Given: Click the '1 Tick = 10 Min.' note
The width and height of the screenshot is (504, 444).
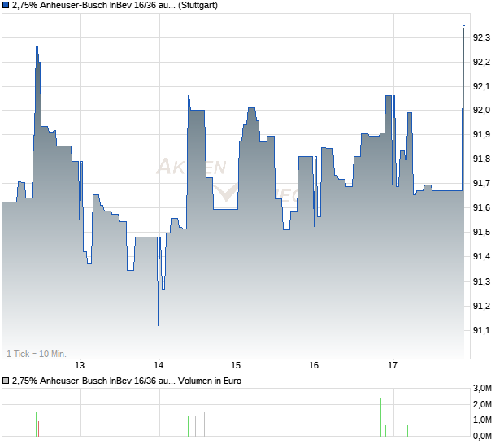Looking at the screenshot, I should coord(37,354).
